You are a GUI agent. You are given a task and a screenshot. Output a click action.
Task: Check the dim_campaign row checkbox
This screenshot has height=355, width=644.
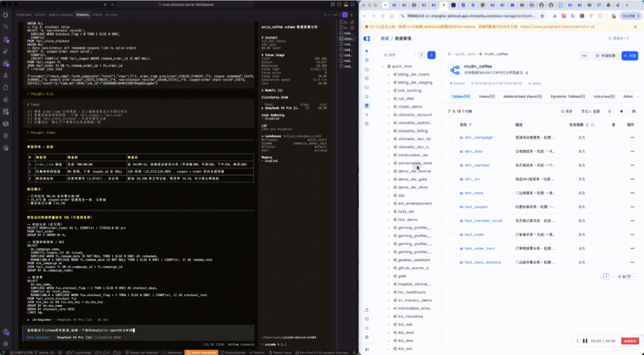454,138
